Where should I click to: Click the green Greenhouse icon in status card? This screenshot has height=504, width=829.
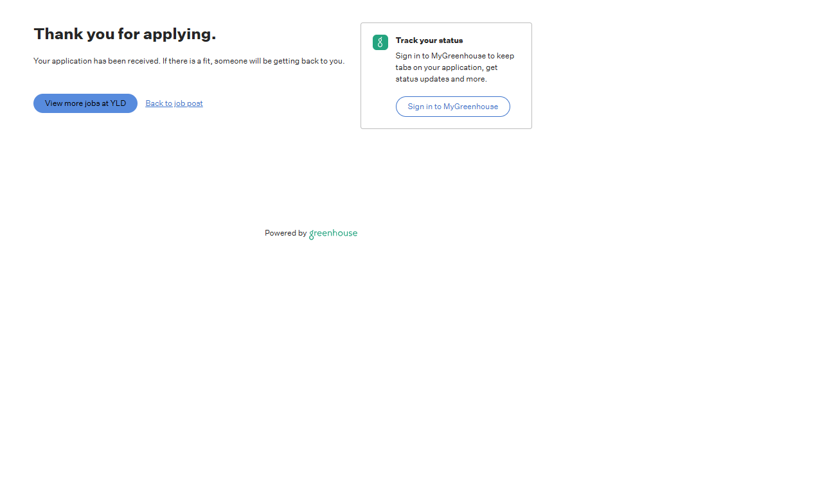(380, 42)
